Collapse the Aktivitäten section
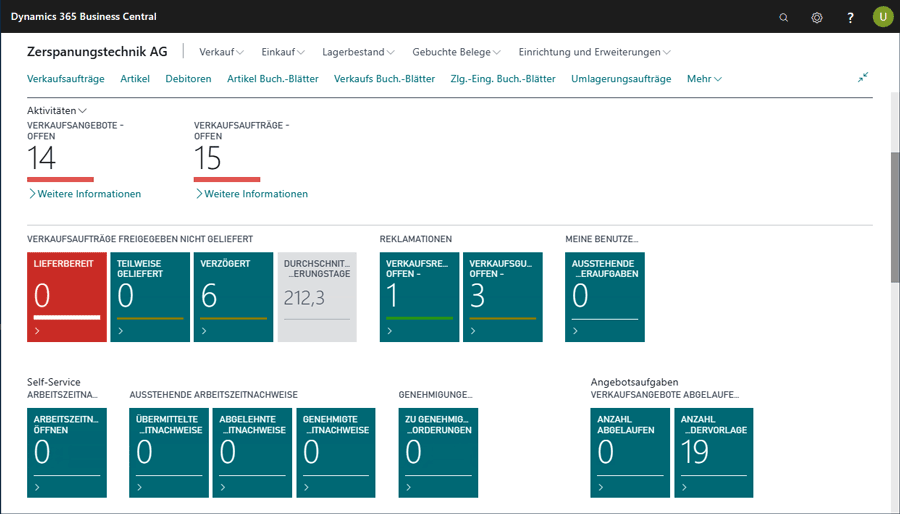 coord(57,111)
